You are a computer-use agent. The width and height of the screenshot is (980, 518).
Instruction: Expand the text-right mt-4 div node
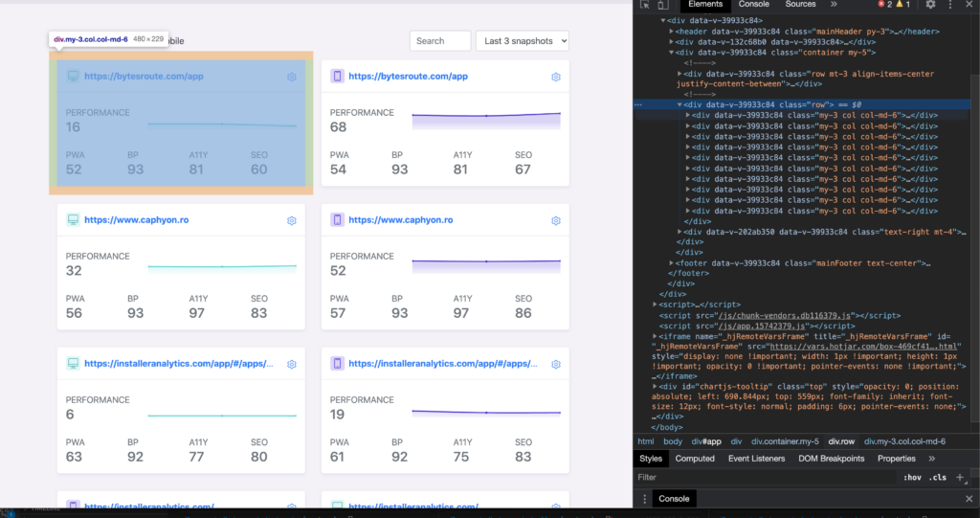(x=679, y=232)
